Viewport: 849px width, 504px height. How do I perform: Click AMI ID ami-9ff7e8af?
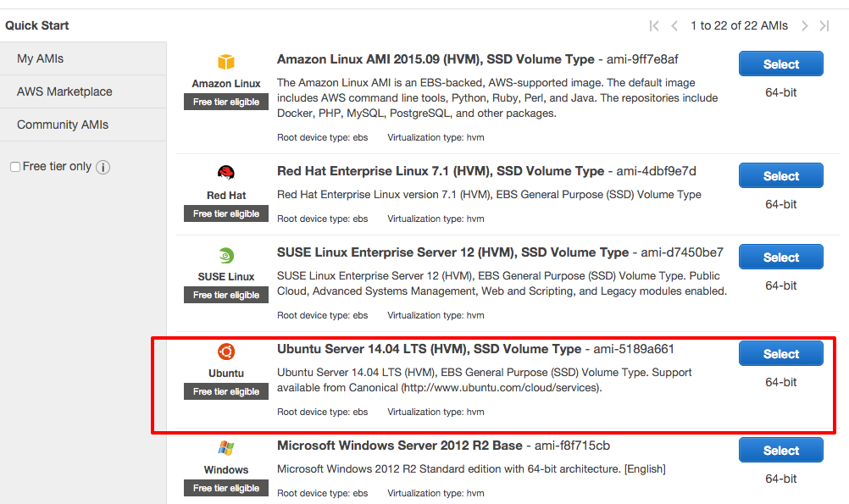click(x=642, y=59)
